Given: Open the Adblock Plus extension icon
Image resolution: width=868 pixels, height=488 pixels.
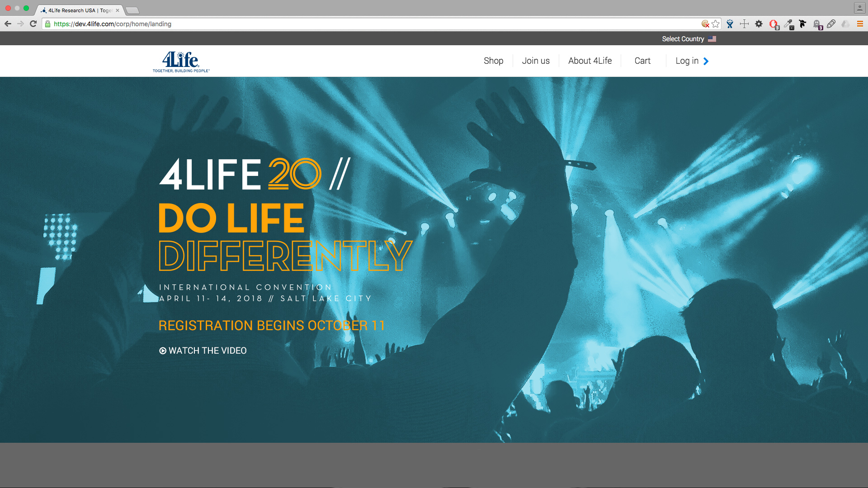Looking at the screenshot, I should 774,24.
